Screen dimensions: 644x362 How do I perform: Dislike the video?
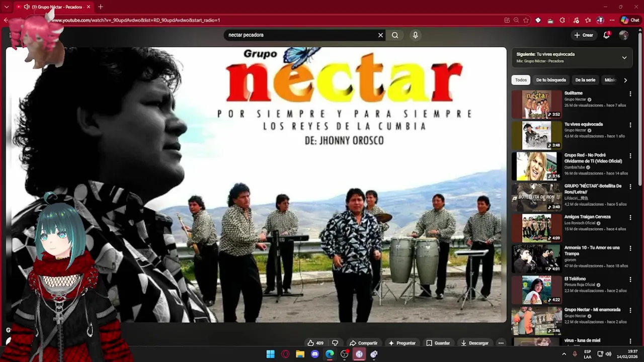click(335, 343)
